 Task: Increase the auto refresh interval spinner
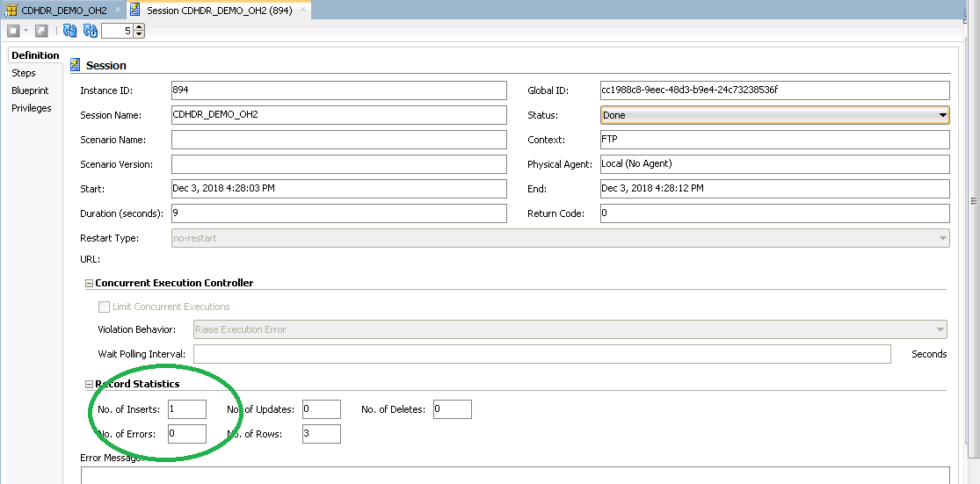click(x=139, y=27)
